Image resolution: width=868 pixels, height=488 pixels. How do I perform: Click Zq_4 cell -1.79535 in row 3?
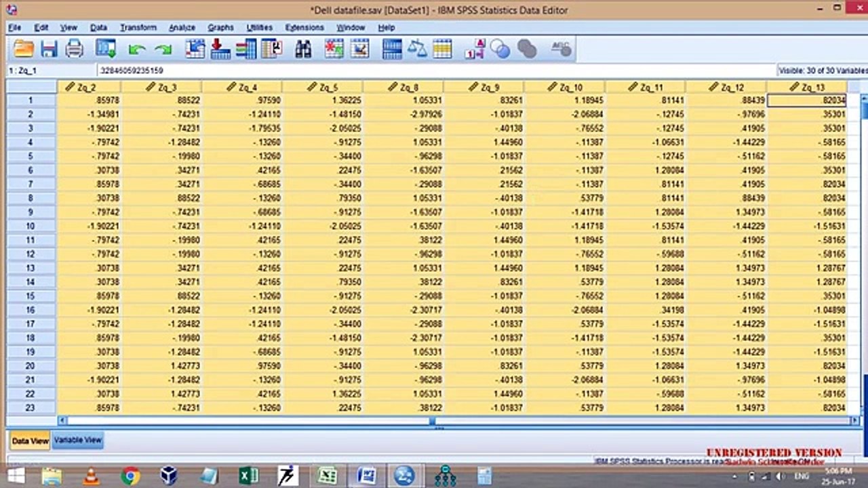click(x=242, y=128)
